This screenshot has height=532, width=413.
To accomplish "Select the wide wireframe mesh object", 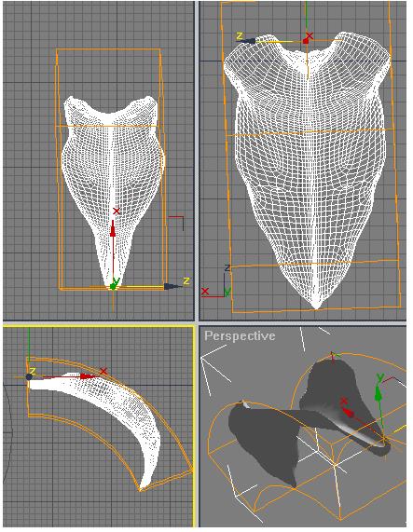I will pyautogui.click(x=307, y=170).
